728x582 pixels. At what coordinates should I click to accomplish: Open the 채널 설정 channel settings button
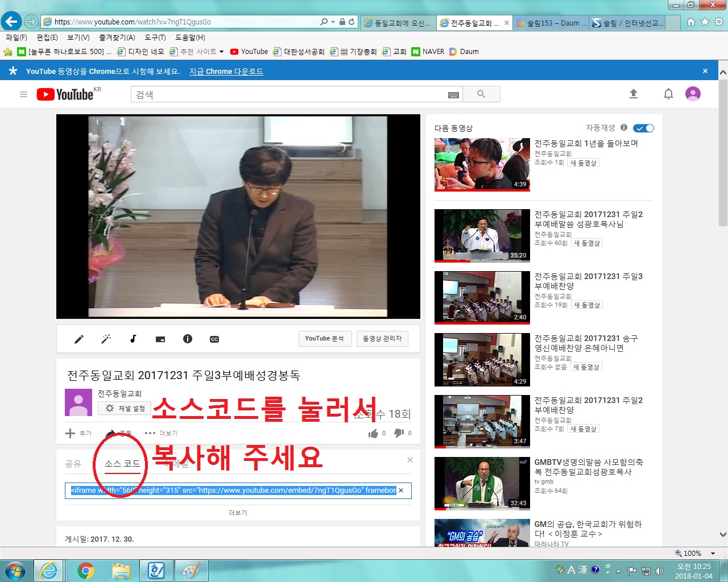[125, 408]
